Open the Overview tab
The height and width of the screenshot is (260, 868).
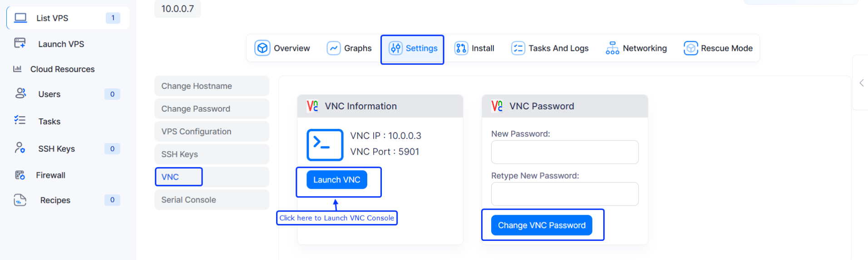pos(282,48)
